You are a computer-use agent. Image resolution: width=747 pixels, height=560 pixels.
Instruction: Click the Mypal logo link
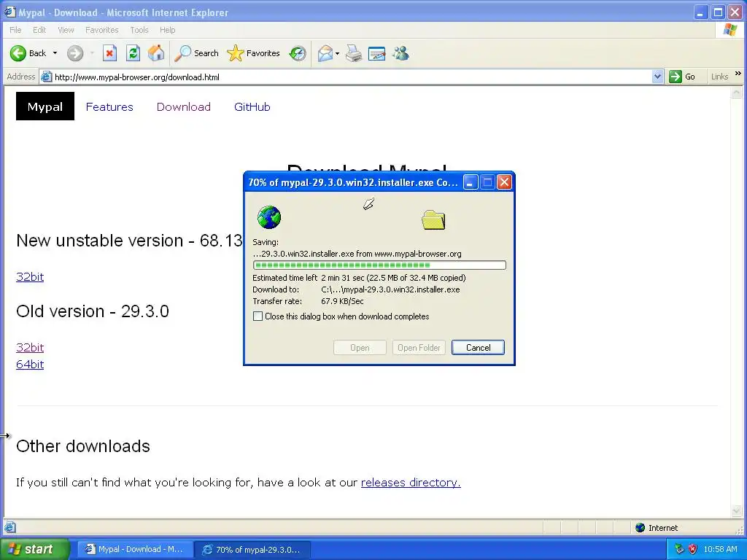[x=45, y=106]
